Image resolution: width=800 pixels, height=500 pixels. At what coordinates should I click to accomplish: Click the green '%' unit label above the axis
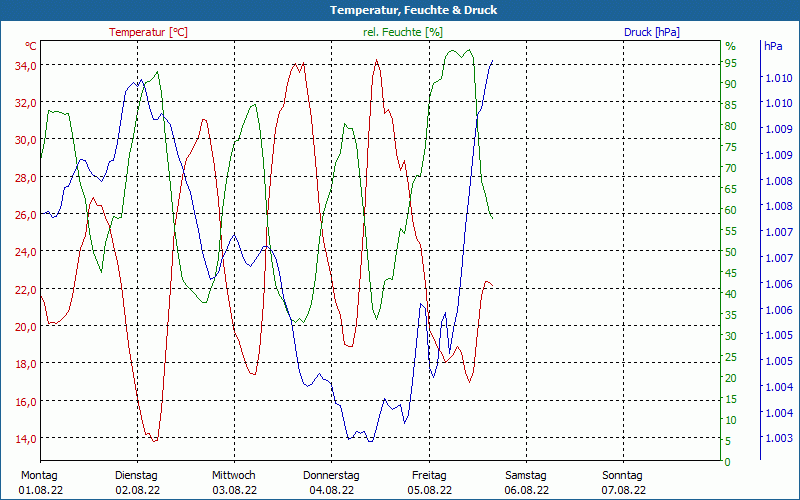point(731,46)
